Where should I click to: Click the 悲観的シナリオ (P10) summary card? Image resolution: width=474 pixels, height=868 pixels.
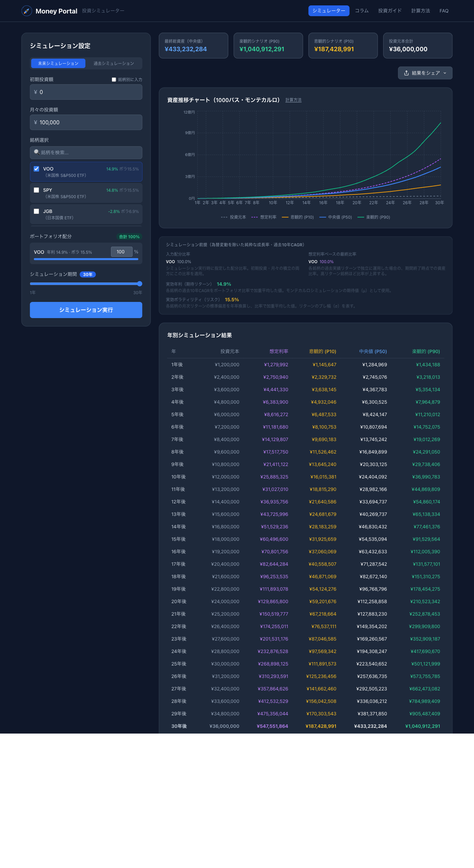click(343, 45)
